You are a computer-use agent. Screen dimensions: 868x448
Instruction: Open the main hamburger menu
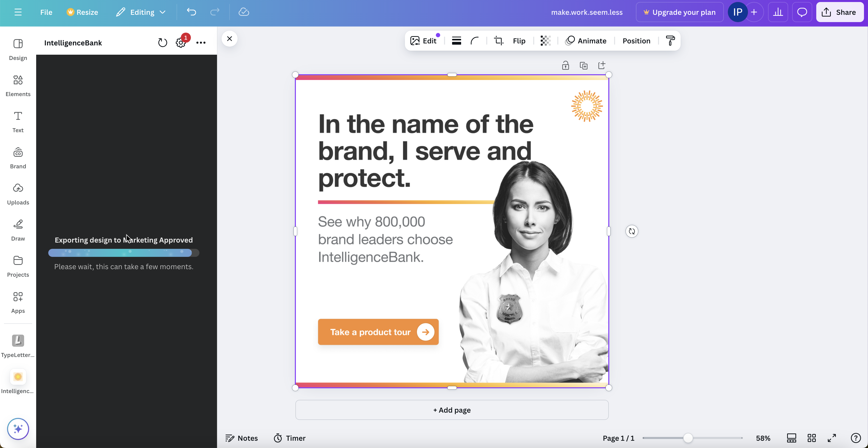point(18,12)
